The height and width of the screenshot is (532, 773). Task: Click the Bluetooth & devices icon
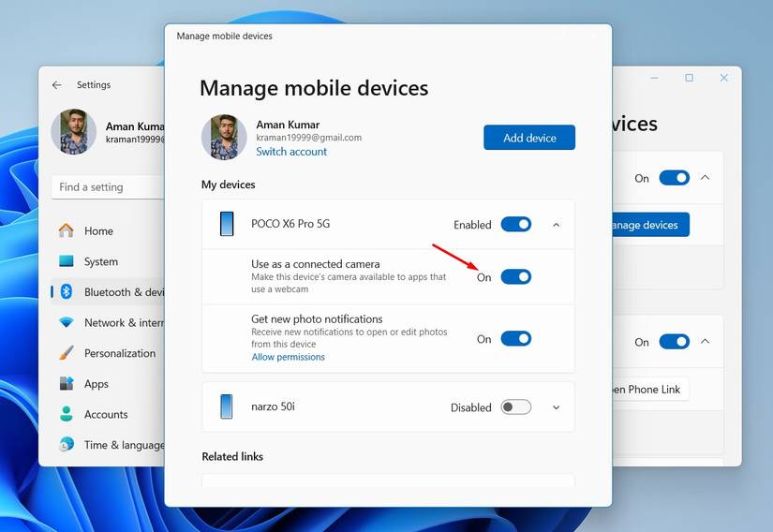tap(67, 292)
